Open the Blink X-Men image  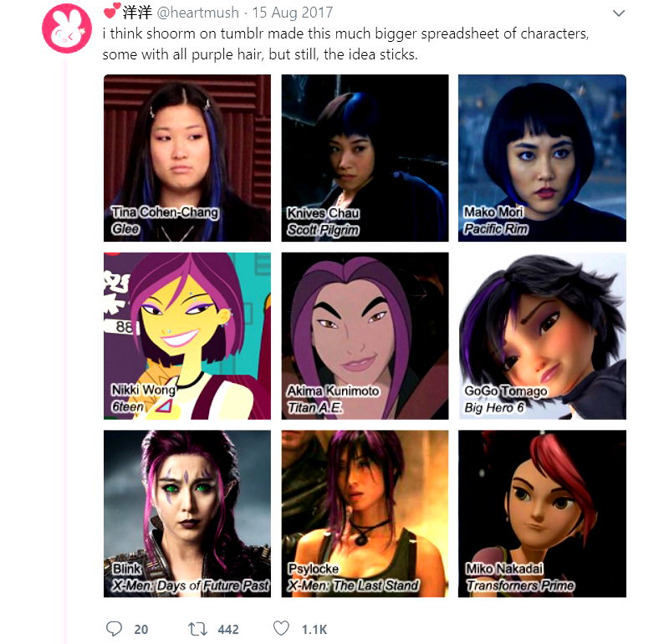pyautogui.click(x=187, y=514)
